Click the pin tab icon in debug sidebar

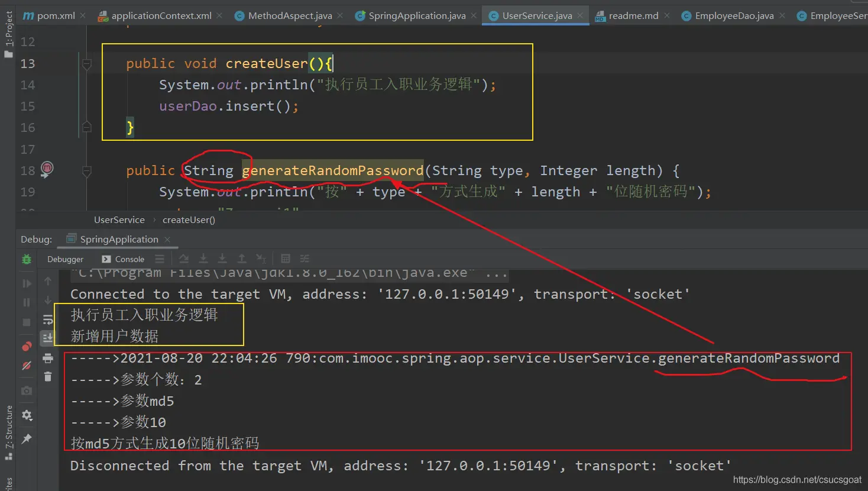click(x=27, y=438)
